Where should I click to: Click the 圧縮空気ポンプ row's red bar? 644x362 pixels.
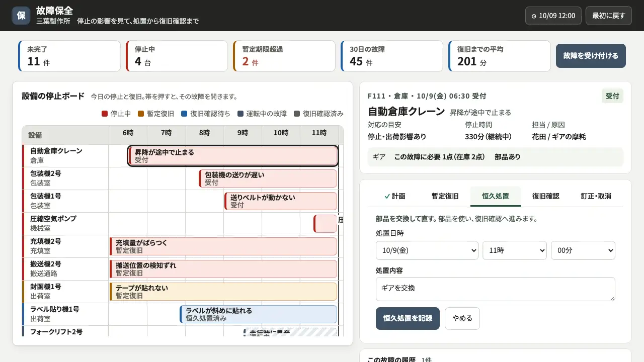pos(325,224)
